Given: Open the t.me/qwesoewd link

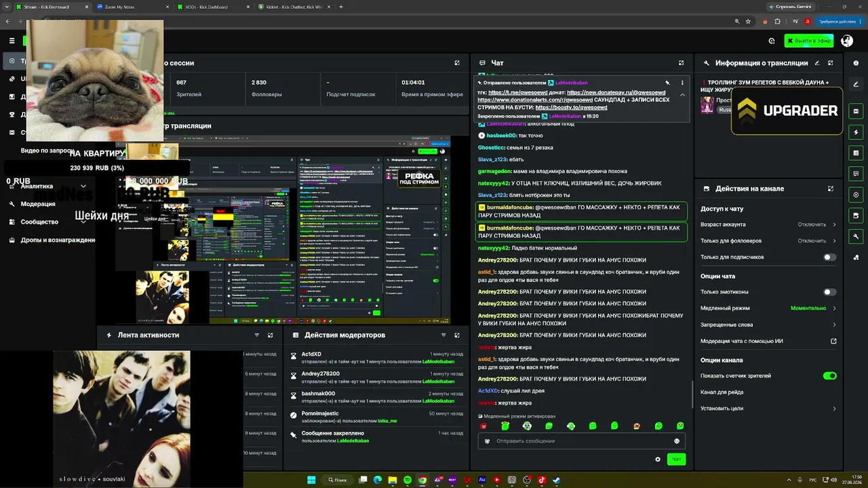Looking at the screenshot, I should pos(518,92).
